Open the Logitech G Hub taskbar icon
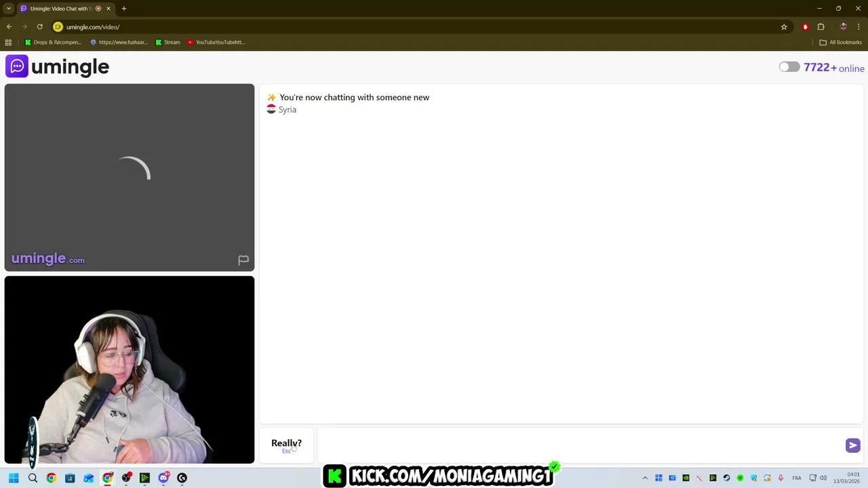The width and height of the screenshot is (868, 488). coord(182,478)
